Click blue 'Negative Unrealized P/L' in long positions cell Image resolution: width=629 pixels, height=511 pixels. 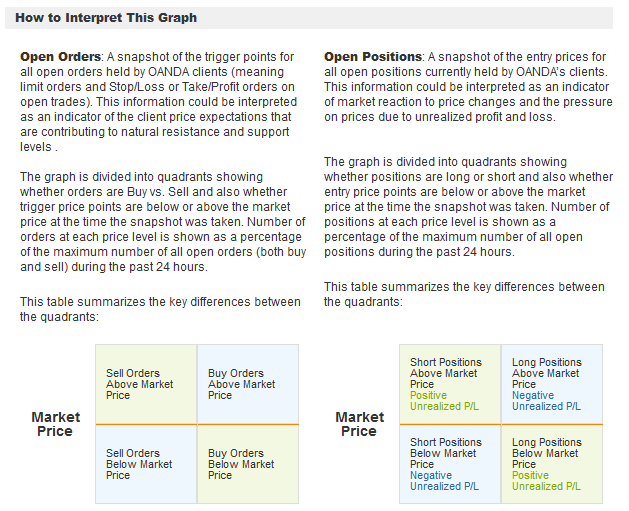pyautogui.click(x=546, y=401)
